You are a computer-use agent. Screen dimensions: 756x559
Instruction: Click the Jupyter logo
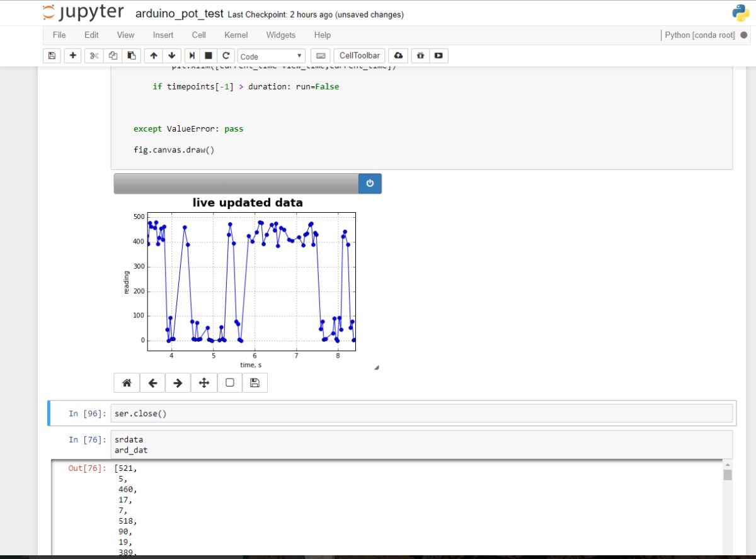[83, 13]
